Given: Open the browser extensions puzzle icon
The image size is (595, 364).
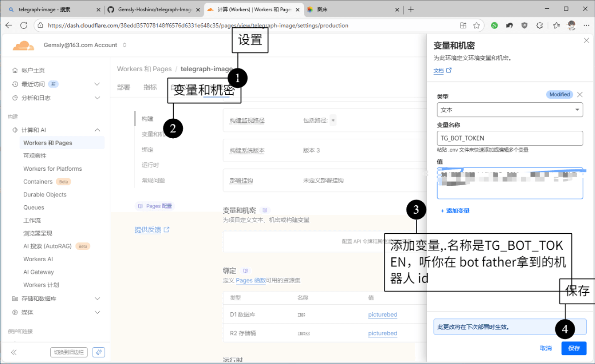Looking at the screenshot, I should (x=540, y=25).
